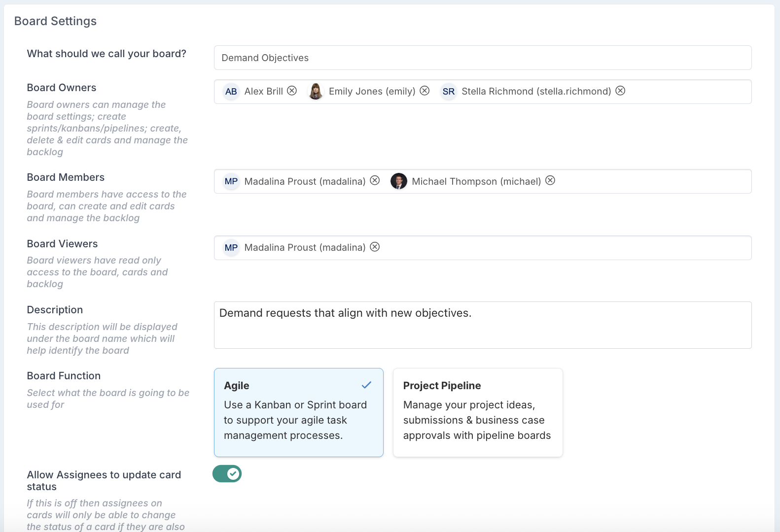
Task: Remove Madalina Proust from Board Members
Action: (375, 180)
